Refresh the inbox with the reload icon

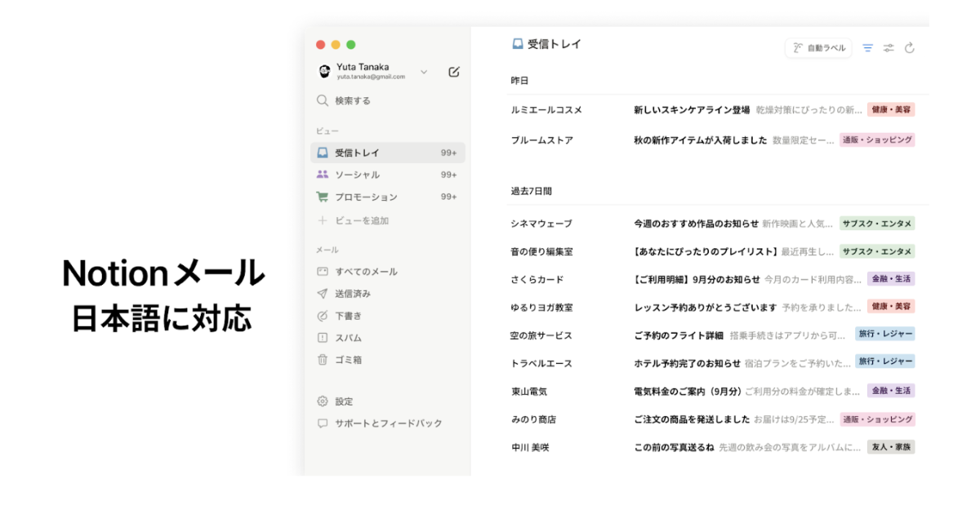click(910, 47)
